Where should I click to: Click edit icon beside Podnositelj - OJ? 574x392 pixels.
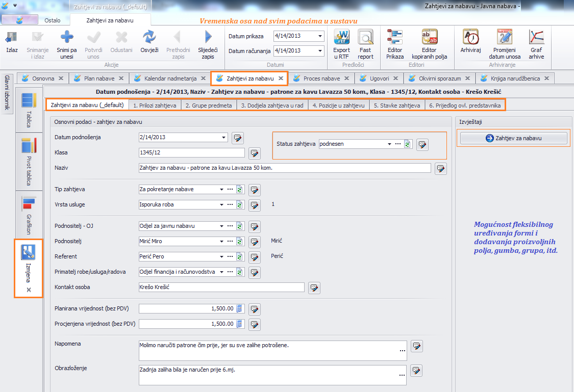(255, 226)
